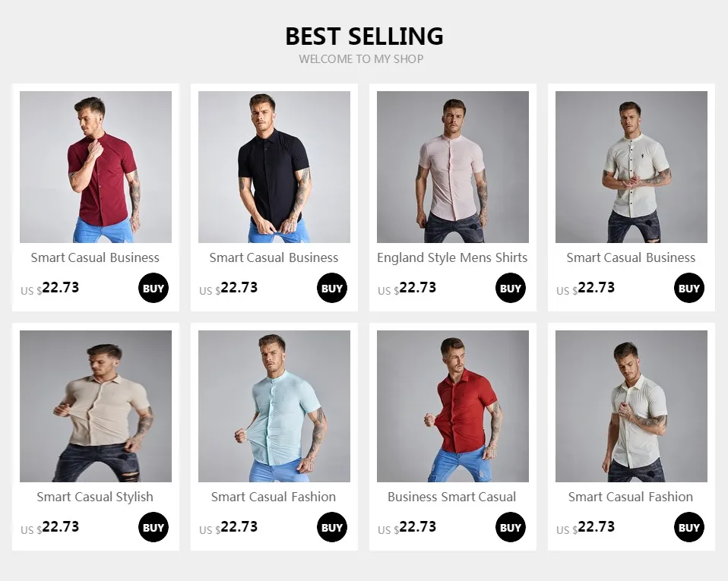Click BUY for cream collared shirt
The width and height of the screenshot is (728, 581).
point(689,527)
